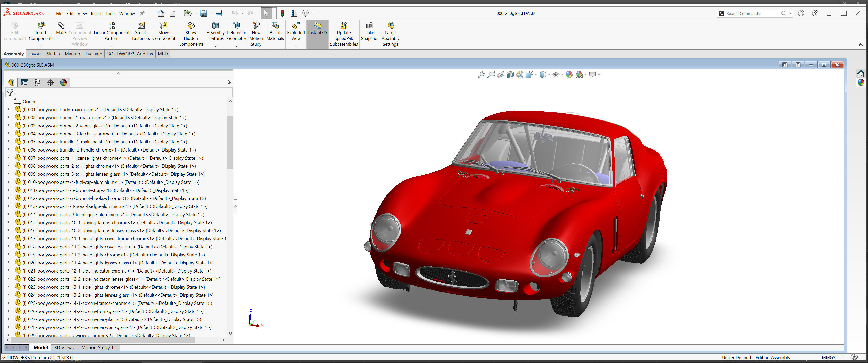Screen dimensions: 868x363
Task: Open Insert Components dropdown arrow
Action: pos(41,46)
